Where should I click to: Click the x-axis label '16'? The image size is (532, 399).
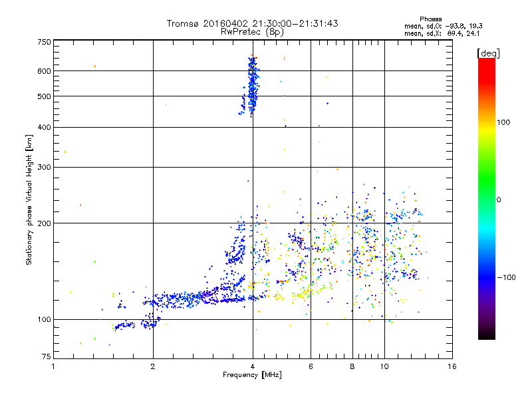coord(452,366)
